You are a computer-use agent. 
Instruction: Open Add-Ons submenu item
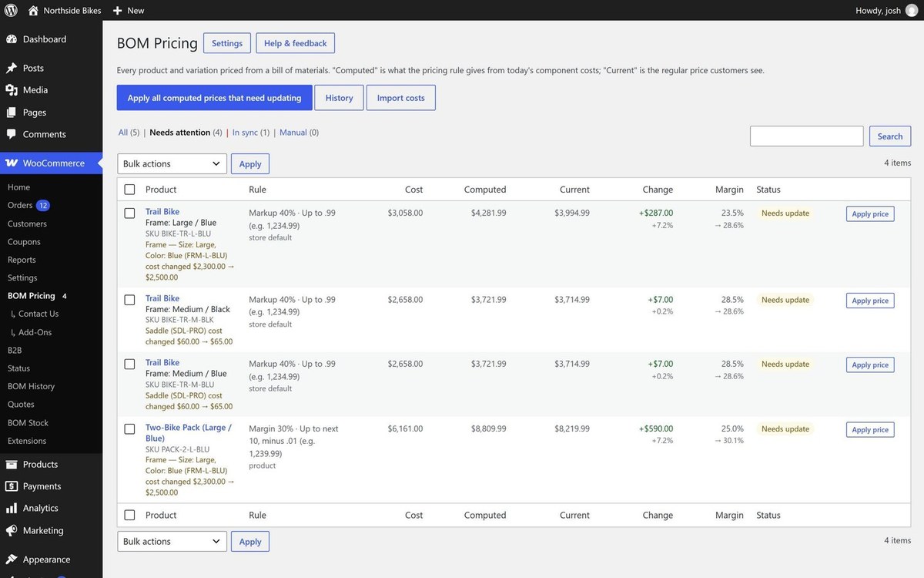tap(35, 332)
